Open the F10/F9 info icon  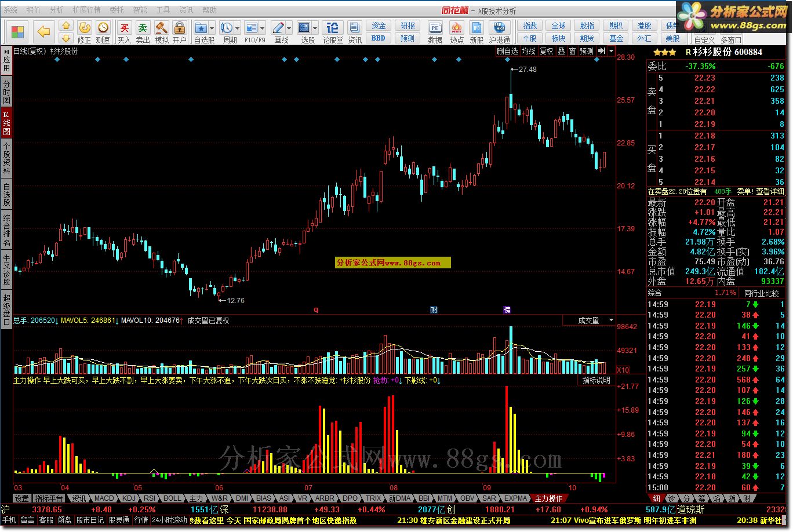tap(252, 28)
